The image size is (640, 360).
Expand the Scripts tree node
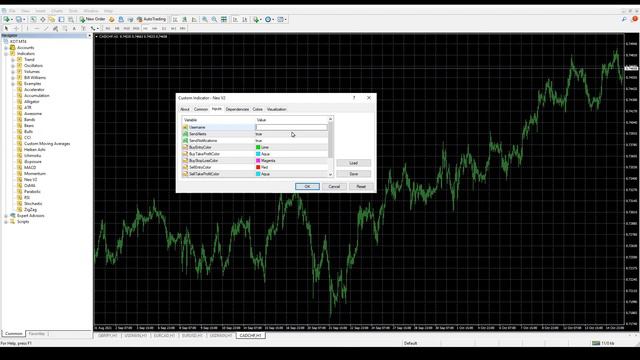6,222
